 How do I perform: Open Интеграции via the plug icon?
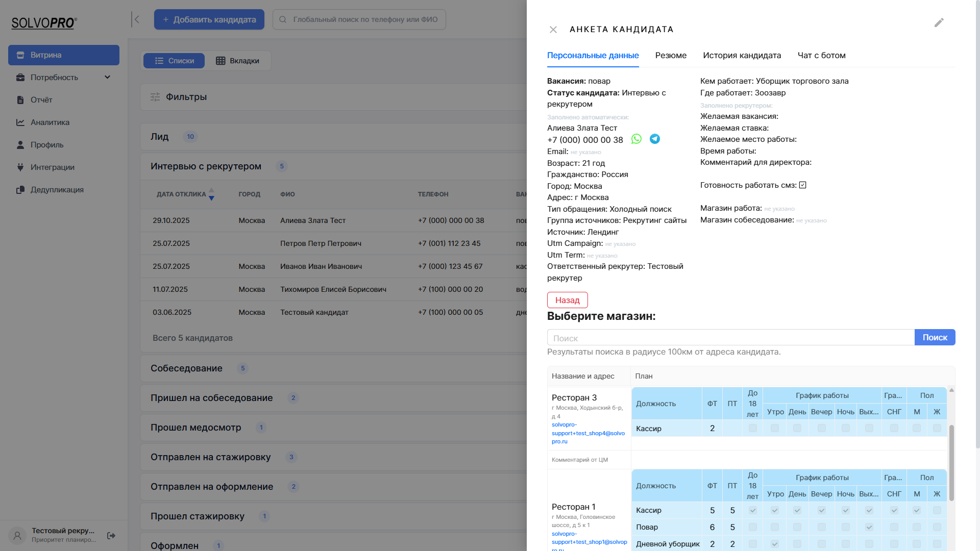click(x=20, y=167)
